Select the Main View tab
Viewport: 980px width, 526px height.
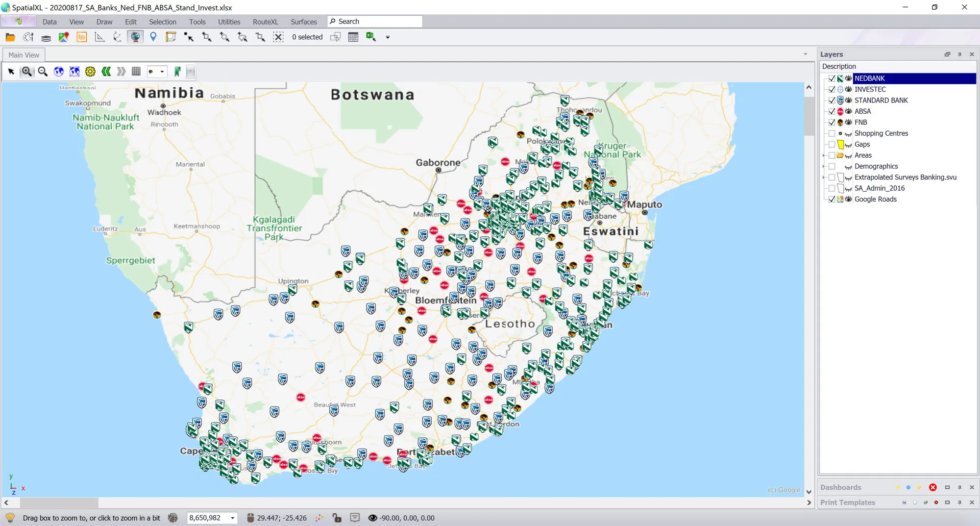tap(24, 55)
